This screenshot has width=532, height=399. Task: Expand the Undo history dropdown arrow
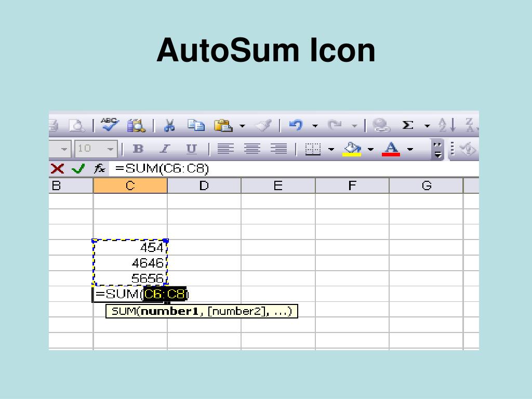[x=315, y=126]
